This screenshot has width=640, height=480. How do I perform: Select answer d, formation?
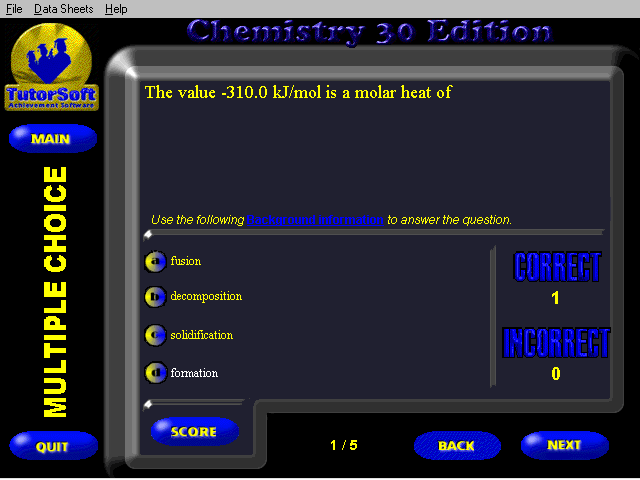[156, 373]
